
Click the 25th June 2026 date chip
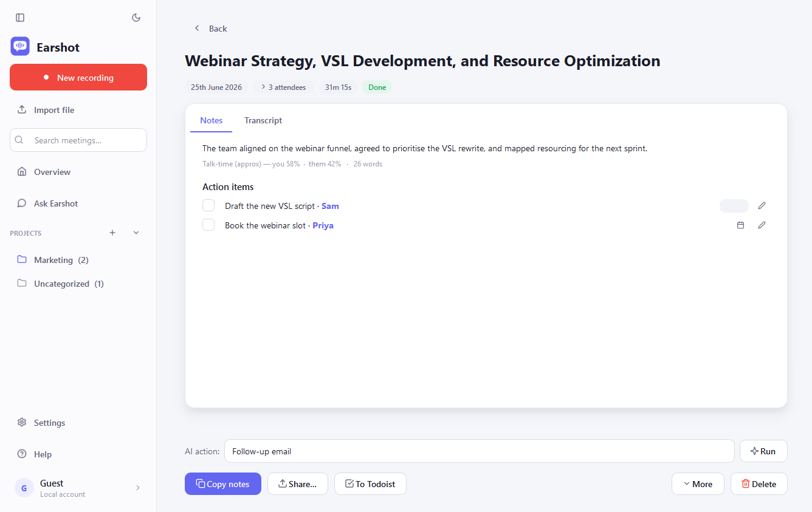click(x=216, y=87)
